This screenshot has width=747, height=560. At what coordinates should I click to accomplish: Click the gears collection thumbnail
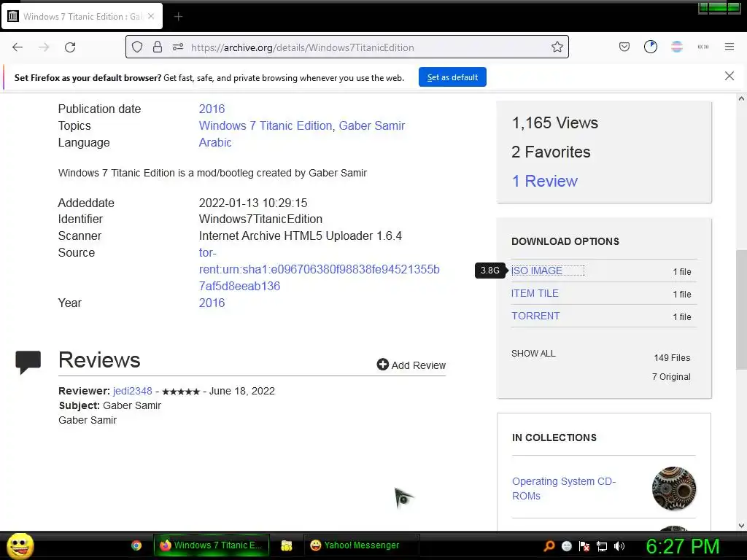673,489
